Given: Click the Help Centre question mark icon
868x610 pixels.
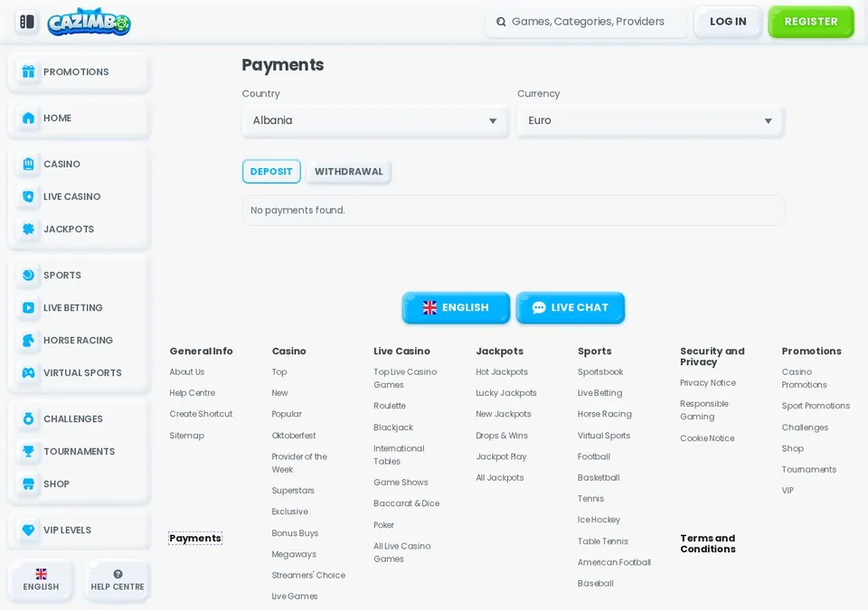Looking at the screenshot, I should (118, 574).
